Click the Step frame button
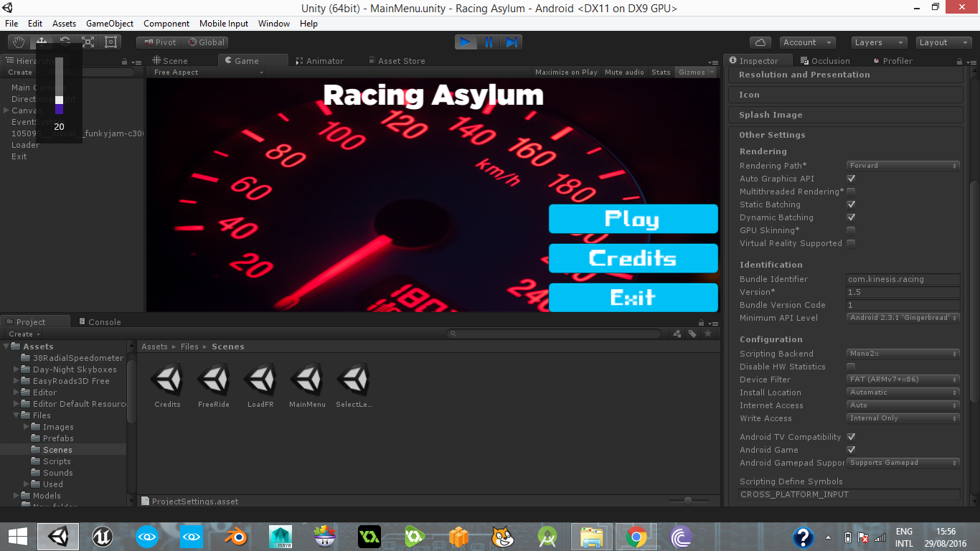The height and width of the screenshot is (551, 980). pos(512,42)
